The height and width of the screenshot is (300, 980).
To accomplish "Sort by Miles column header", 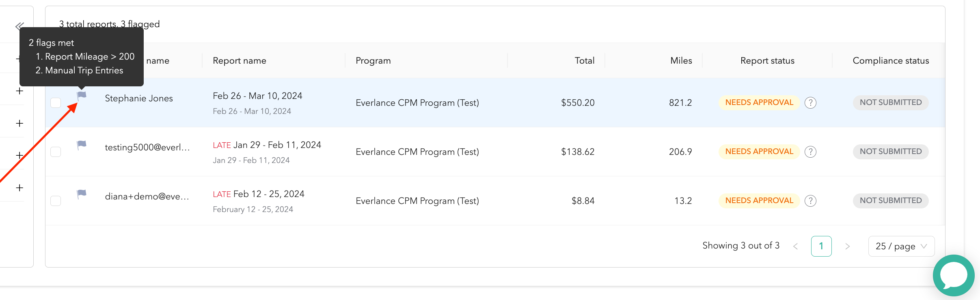I will 681,60.
